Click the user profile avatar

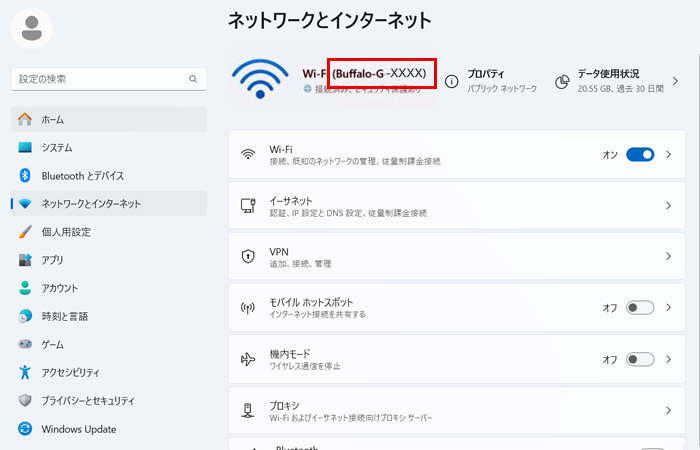32,29
